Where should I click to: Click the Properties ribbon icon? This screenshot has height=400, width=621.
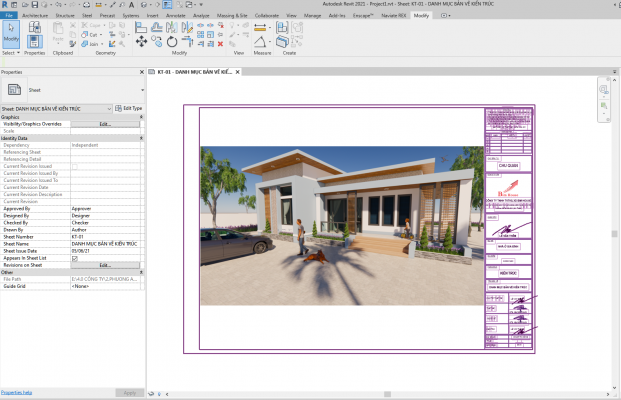pyautogui.click(x=35, y=34)
